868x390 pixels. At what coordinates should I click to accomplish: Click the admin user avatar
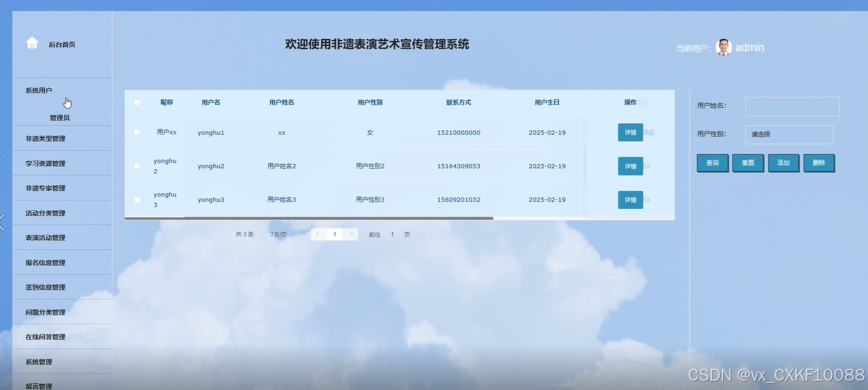tap(724, 47)
